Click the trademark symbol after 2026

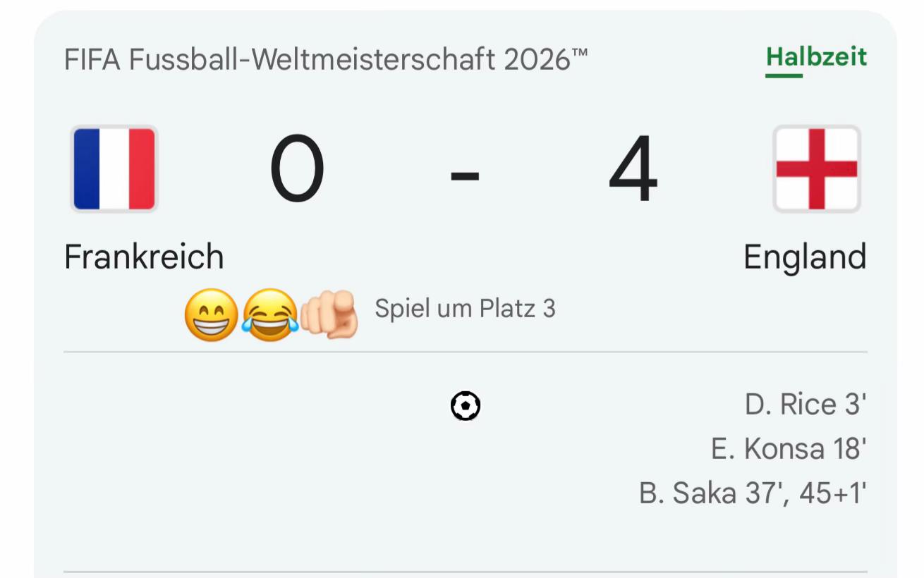580,53
